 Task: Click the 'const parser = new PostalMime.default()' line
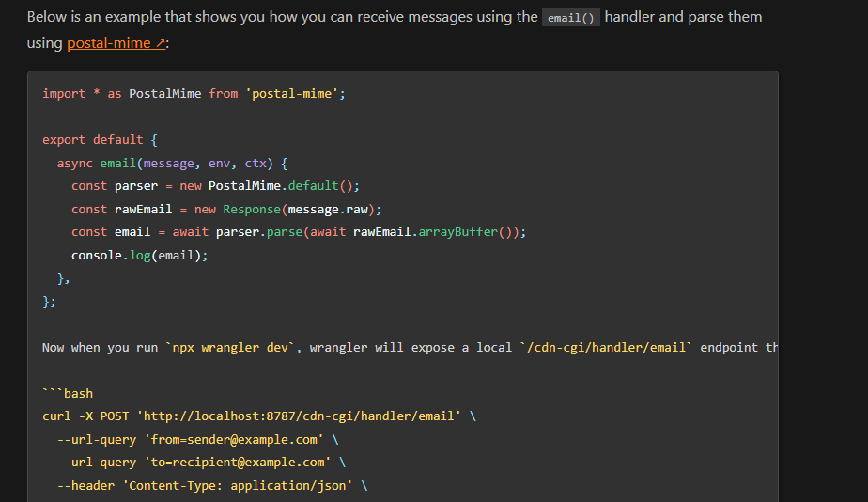tap(215, 186)
